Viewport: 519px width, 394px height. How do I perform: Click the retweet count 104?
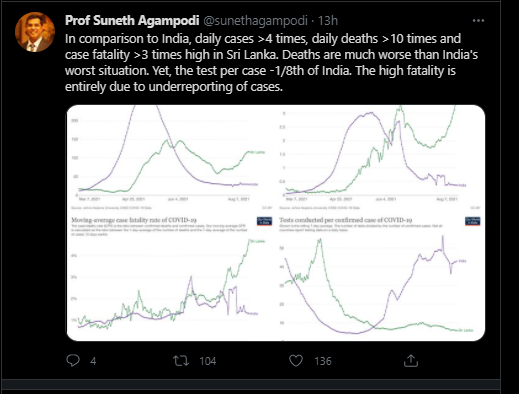coord(208,361)
